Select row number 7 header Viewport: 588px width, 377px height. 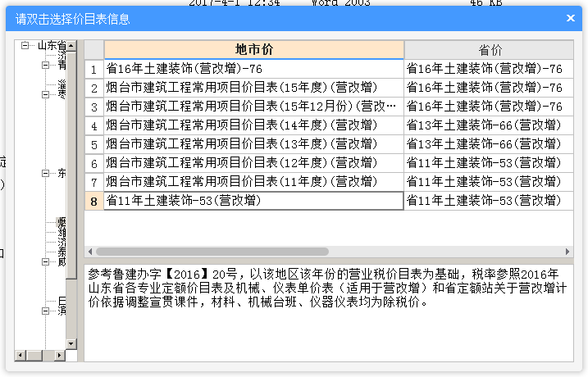(x=94, y=182)
